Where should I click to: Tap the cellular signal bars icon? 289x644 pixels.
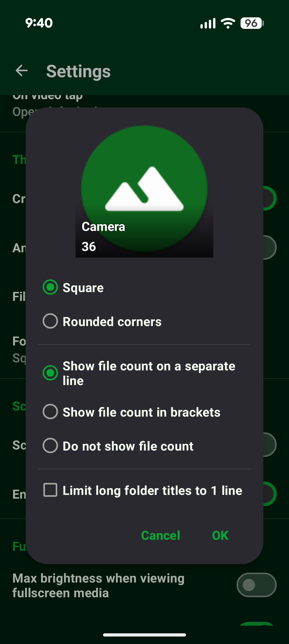[x=208, y=24]
